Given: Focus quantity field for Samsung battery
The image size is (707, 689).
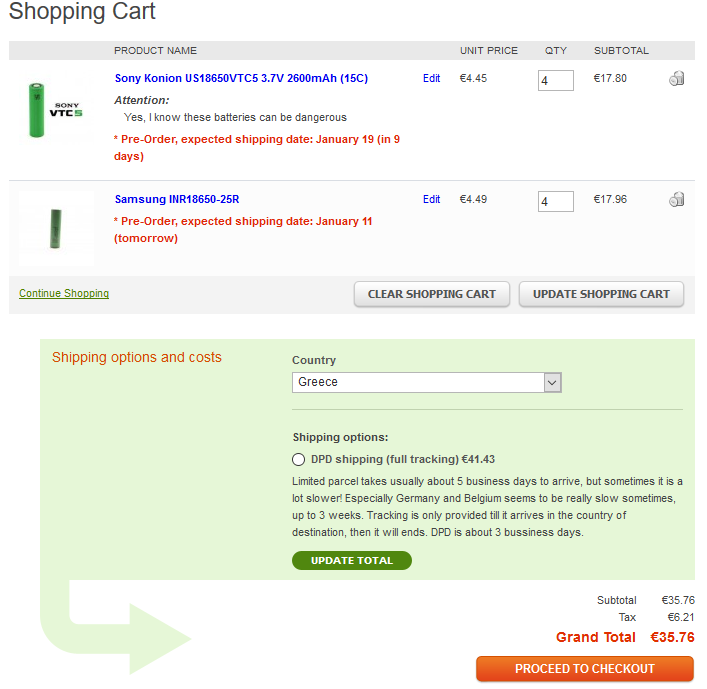Looking at the screenshot, I should [556, 202].
